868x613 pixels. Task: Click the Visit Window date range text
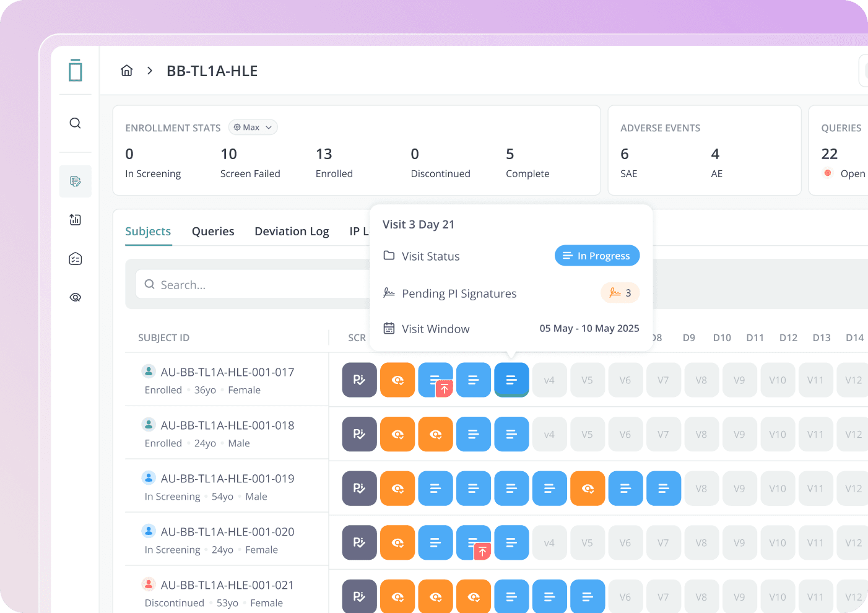(589, 329)
